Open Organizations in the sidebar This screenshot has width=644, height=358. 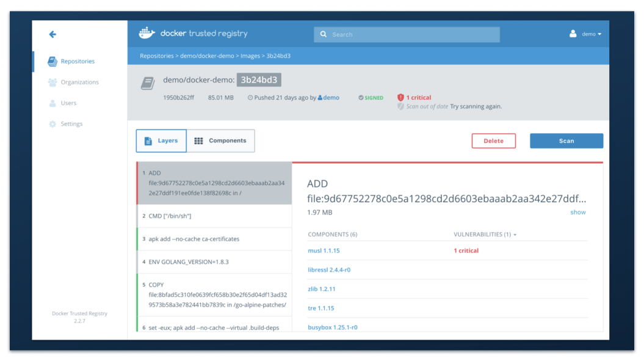pos(80,82)
